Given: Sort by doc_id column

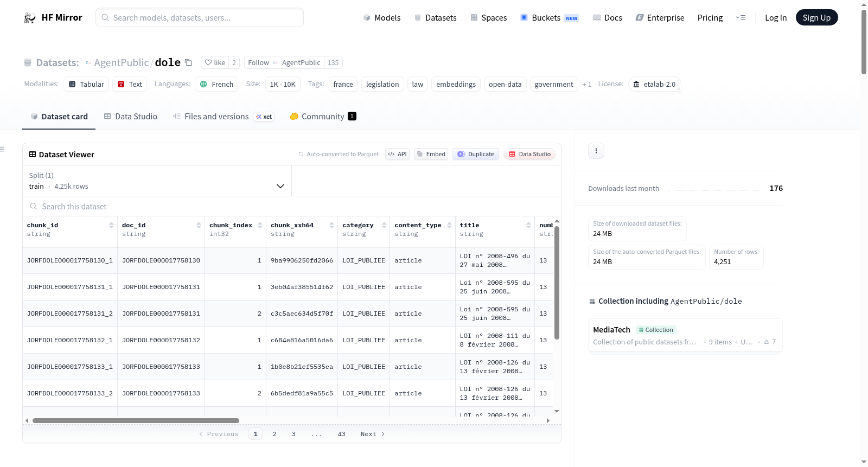Looking at the screenshot, I should click(199, 225).
